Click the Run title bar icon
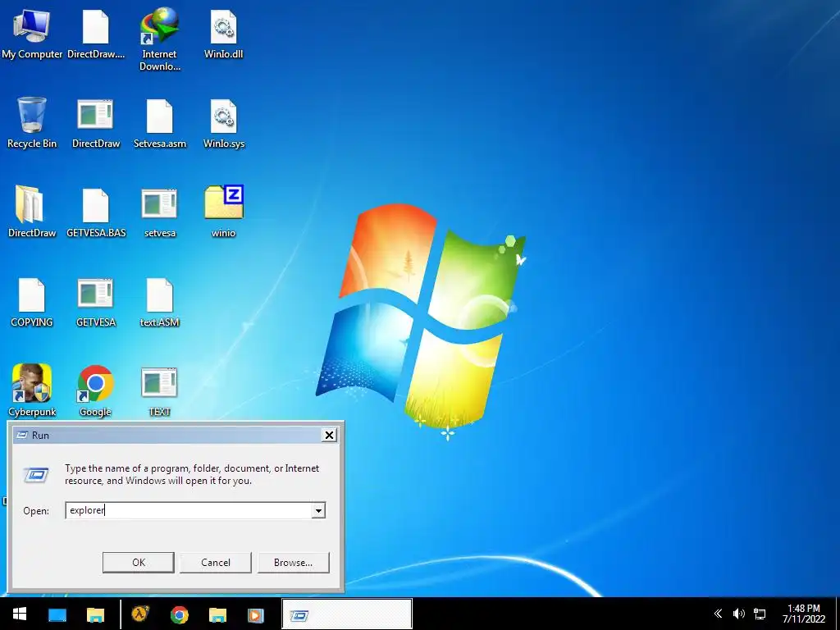 click(22, 435)
